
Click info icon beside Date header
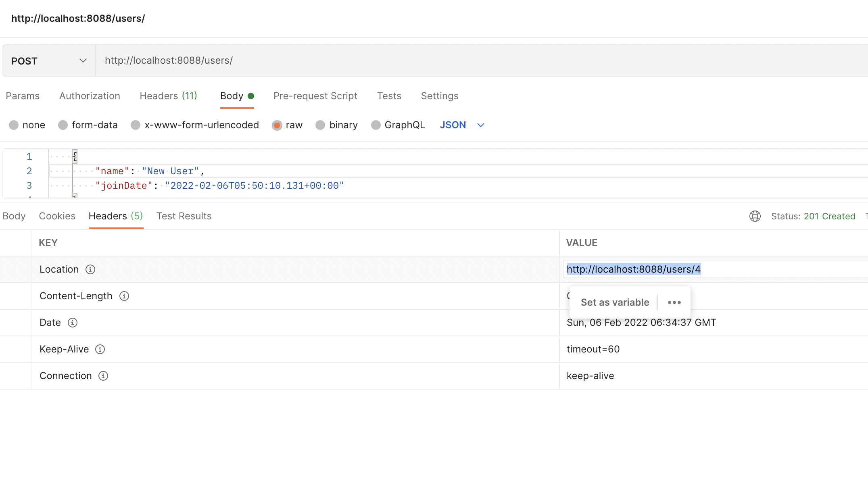click(x=73, y=323)
